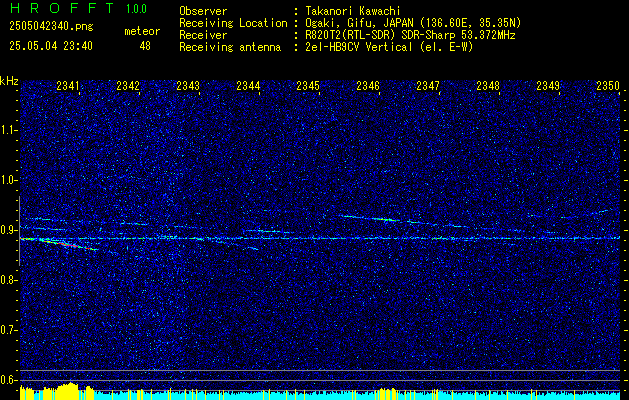Click the meteor count value 48
This screenshot has height=400, width=629.
(145, 46)
